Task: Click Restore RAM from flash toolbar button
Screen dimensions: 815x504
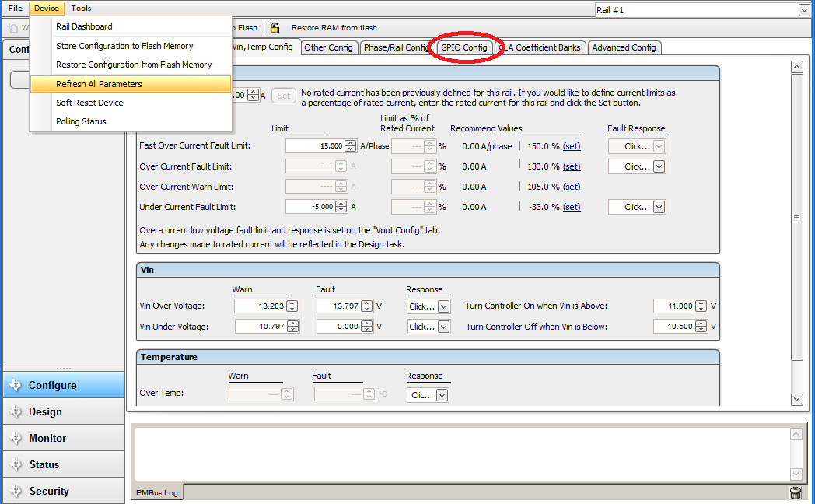Action: (334, 27)
